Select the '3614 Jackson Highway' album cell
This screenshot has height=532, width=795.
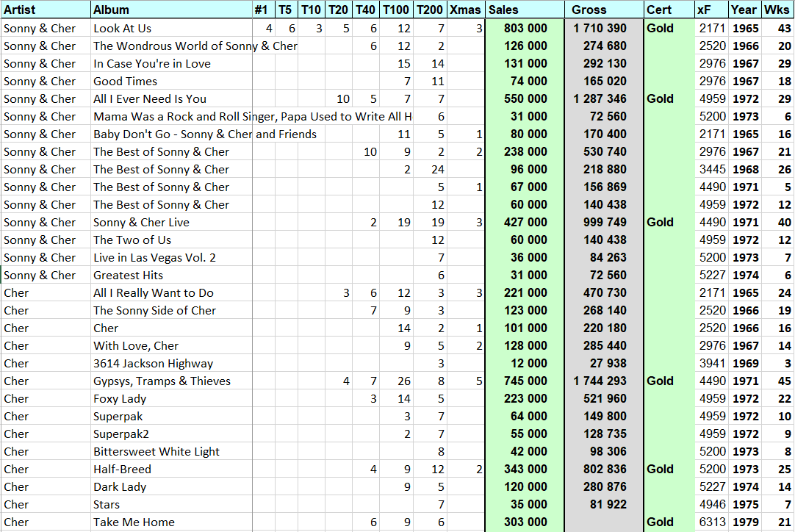click(171, 364)
